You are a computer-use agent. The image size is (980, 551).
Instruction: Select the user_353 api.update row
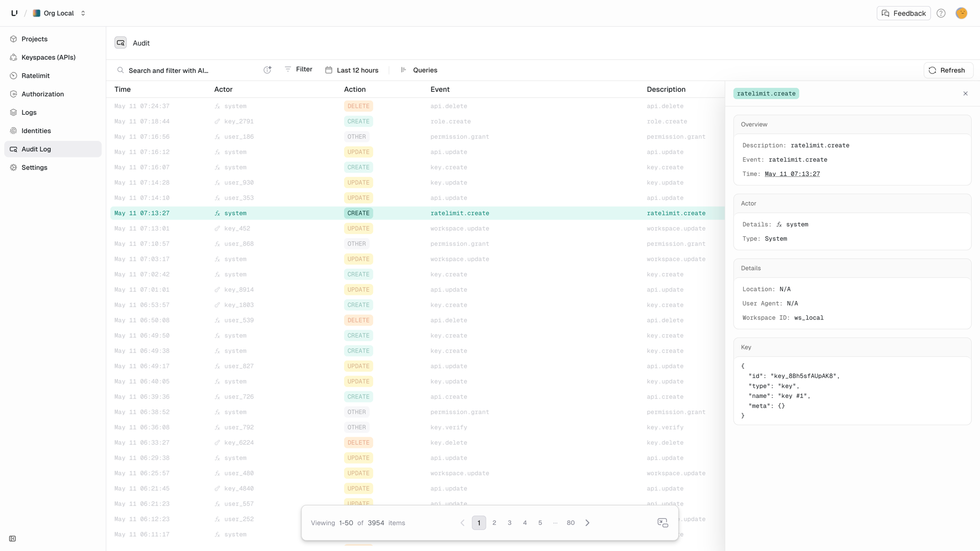tap(418, 198)
